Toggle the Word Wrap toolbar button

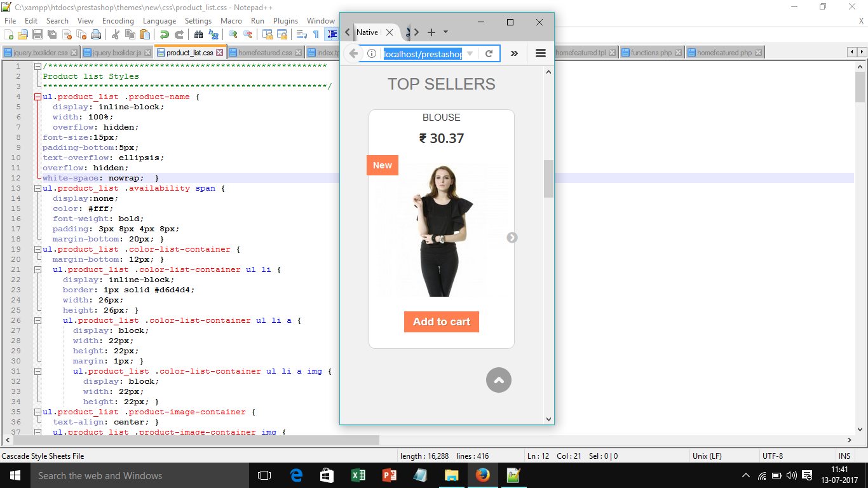pos(302,34)
